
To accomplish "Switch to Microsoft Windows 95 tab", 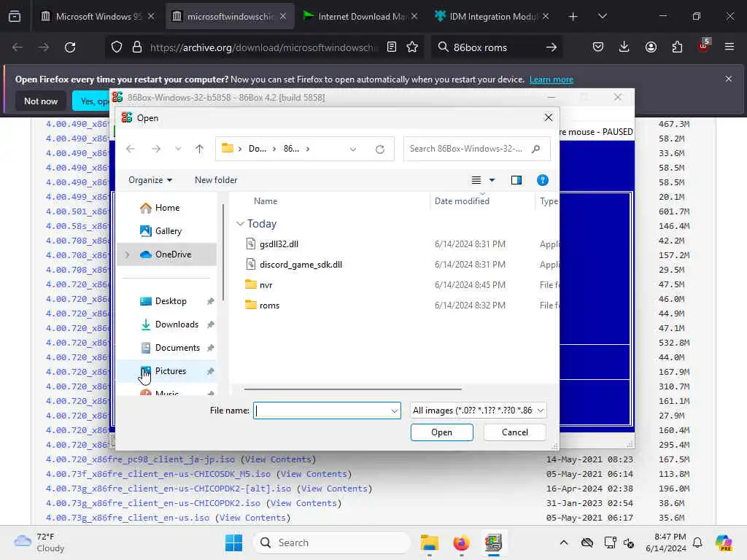I will pos(98,17).
